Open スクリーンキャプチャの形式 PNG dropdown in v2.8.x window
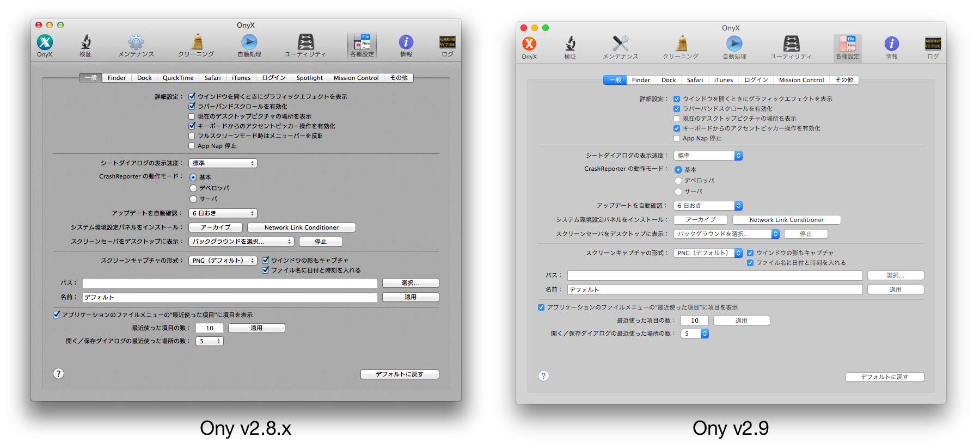 click(x=223, y=261)
